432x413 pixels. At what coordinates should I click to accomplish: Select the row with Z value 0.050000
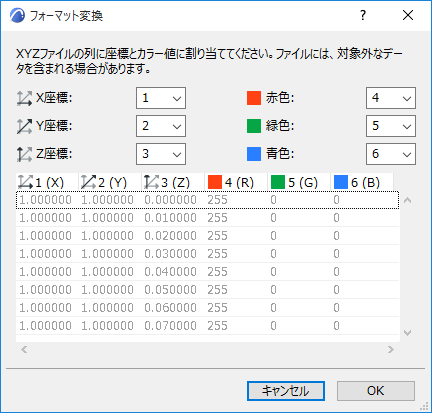[207, 290]
